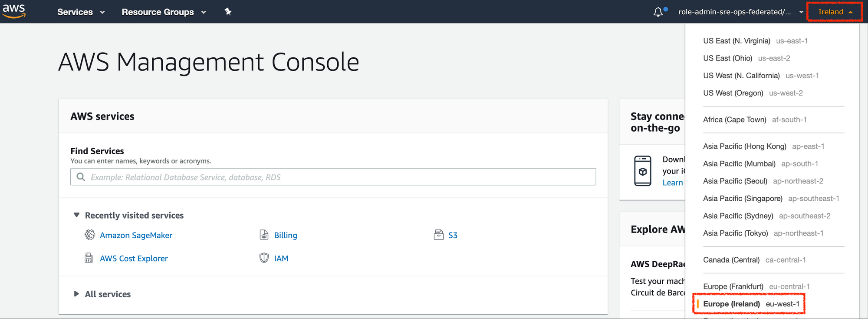Click the Amazon SageMaker brain icon
Image resolution: width=868 pixels, height=319 pixels.
(x=90, y=235)
